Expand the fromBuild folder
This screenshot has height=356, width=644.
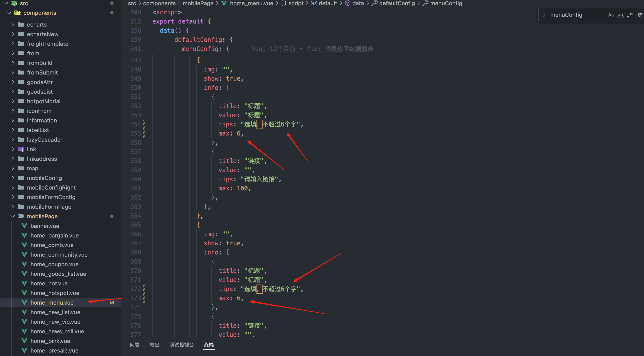[x=13, y=63]
